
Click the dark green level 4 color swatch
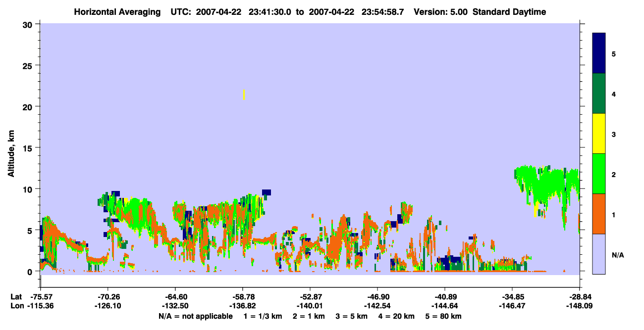point(599,94)
